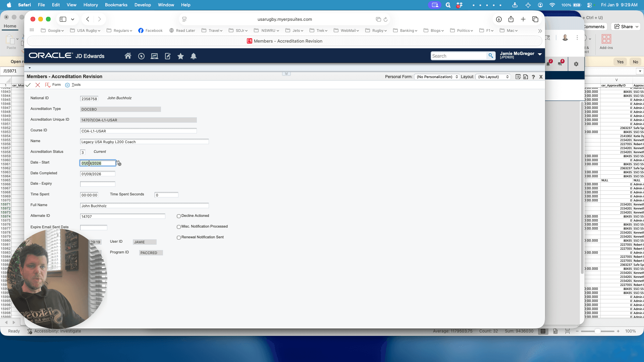Open the calendar picker beside Date - Start

pos(119,163)
